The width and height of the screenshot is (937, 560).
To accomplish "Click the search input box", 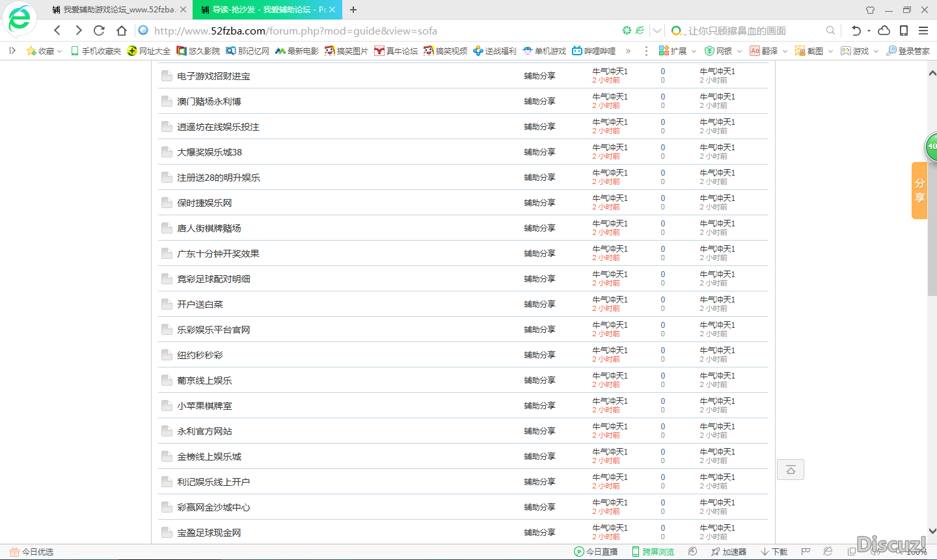I will click(x=748, y=31).
